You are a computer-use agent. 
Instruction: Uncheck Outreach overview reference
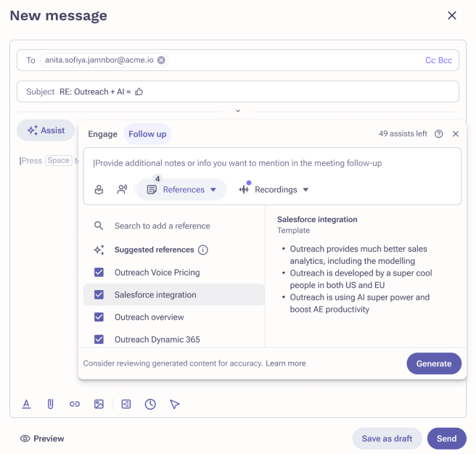[99, 317]
